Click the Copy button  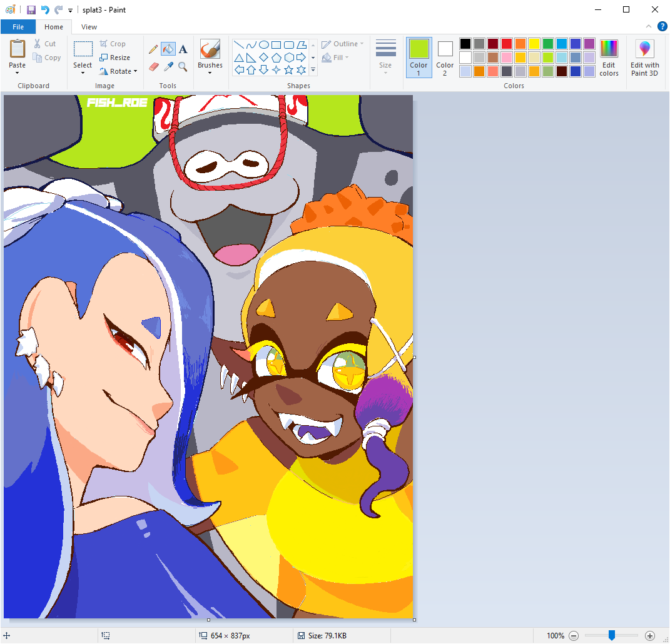[47, 58]
